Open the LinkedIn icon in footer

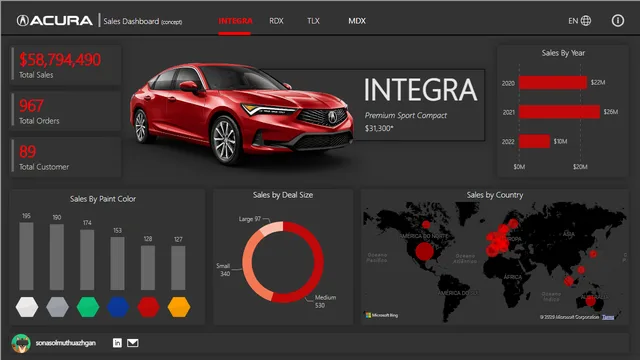[117, 343]
